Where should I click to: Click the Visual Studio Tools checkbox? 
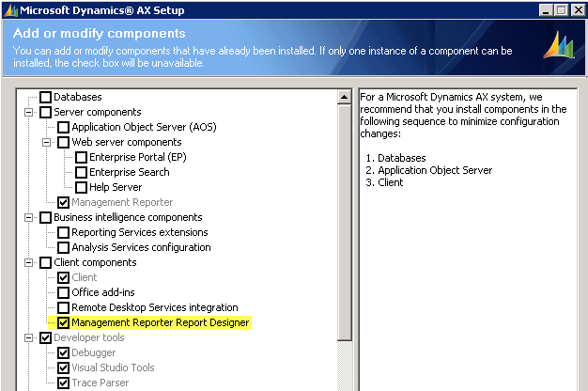[x=63, y=368]
